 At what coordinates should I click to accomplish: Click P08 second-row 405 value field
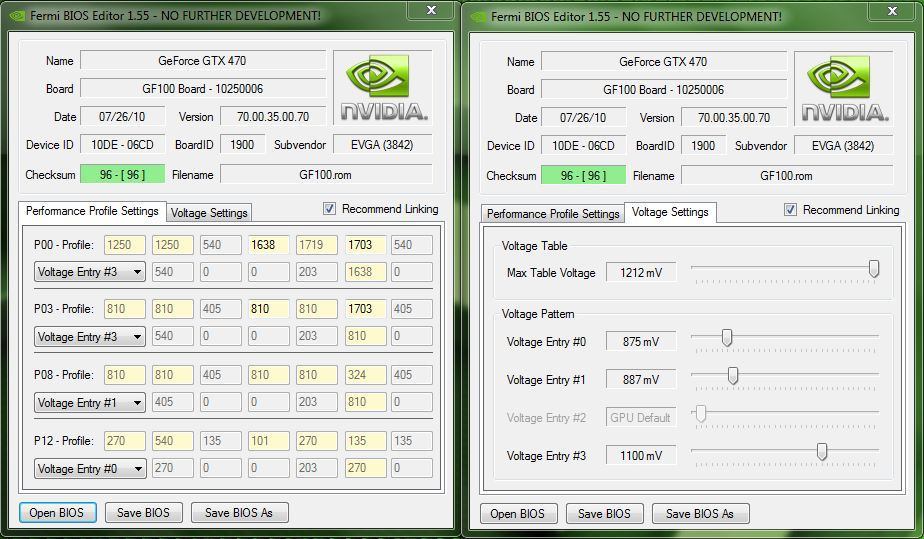173,402
